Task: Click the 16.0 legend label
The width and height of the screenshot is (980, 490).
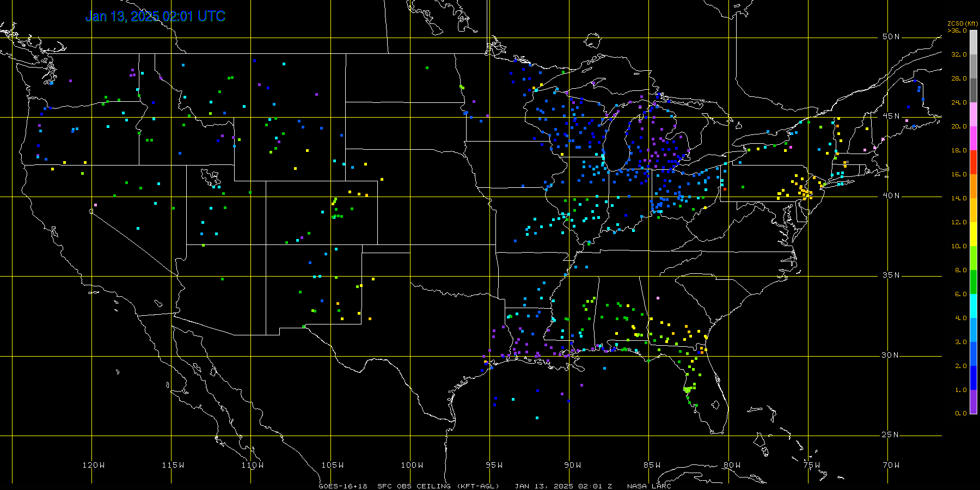Action: point(959,174)
